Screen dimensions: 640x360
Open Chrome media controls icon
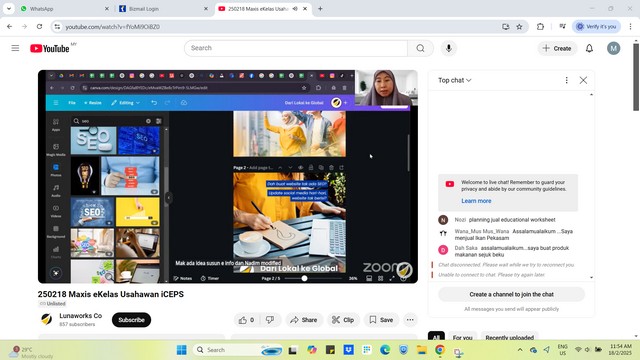(562, 27)
